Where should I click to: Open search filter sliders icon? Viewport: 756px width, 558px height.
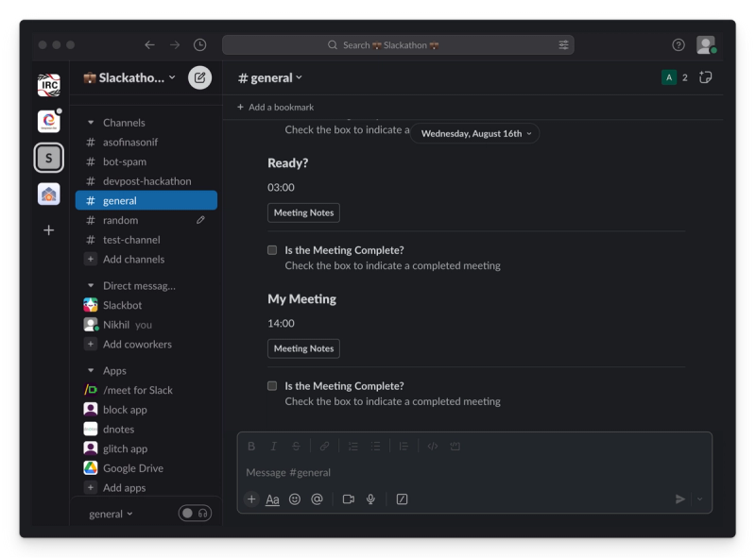563,44
